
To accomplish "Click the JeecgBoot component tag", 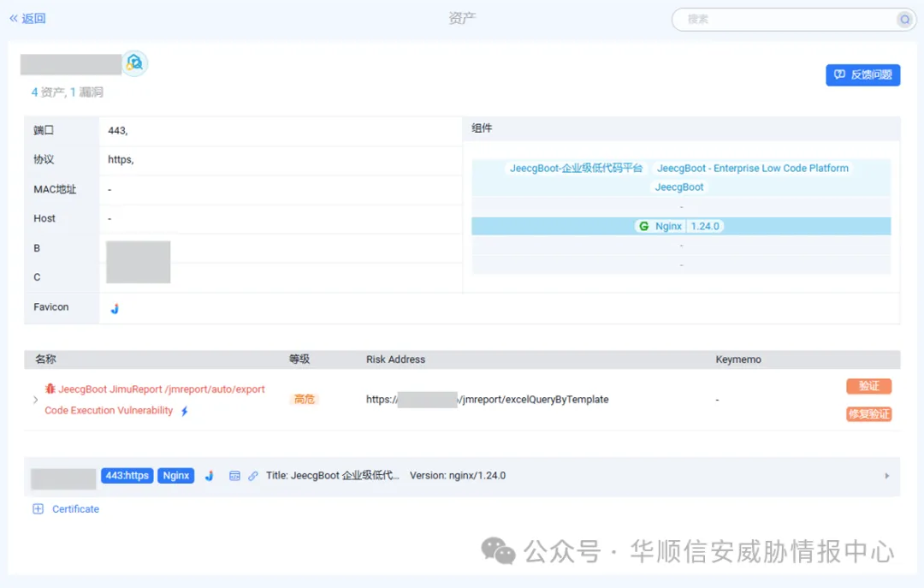I will (678, 187).
